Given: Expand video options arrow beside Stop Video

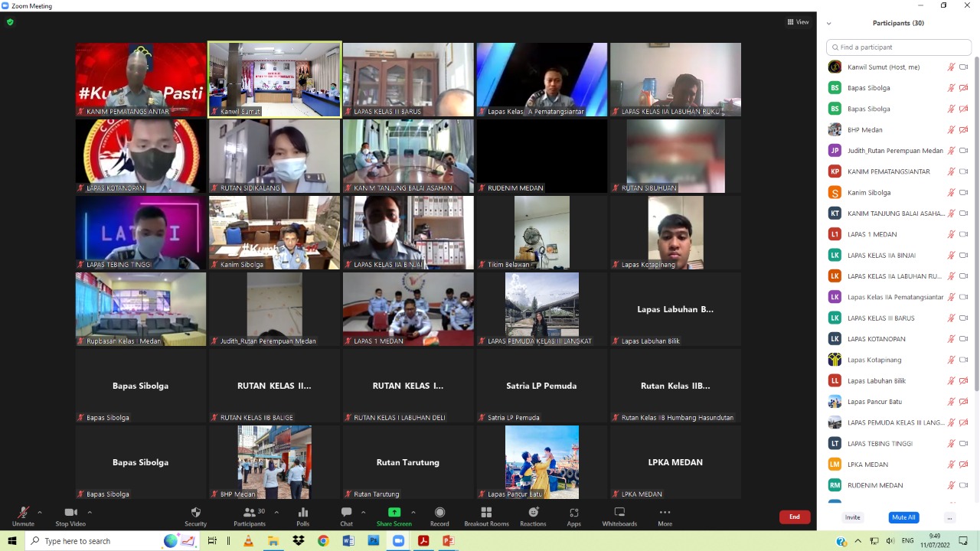Looking at the screenshot, I should 90,512.
